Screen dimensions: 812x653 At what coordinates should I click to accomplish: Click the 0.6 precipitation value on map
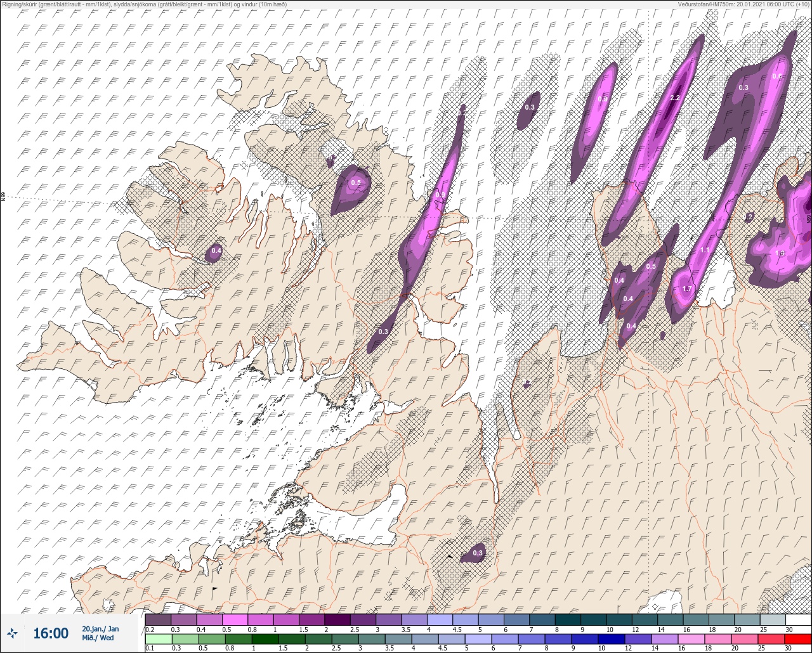coord(776,77)
